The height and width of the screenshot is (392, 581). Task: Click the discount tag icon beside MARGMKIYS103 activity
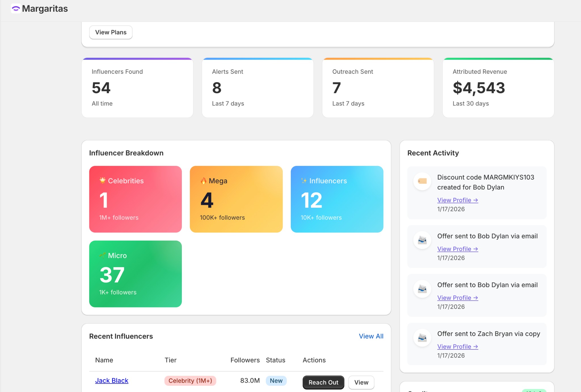point(422,182)
